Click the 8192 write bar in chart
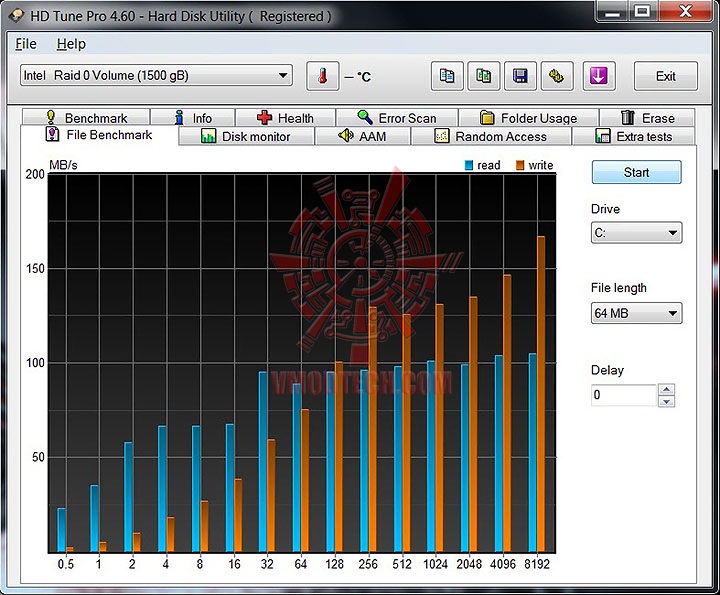Viewport: 720px width, 595px height. 541,394
